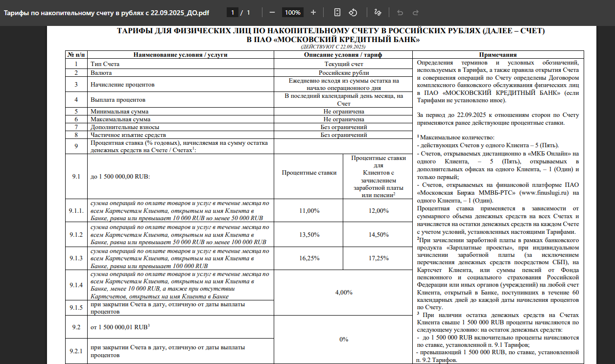
Task: Click the '№ п/п' column header
Action: click(75, 55)
